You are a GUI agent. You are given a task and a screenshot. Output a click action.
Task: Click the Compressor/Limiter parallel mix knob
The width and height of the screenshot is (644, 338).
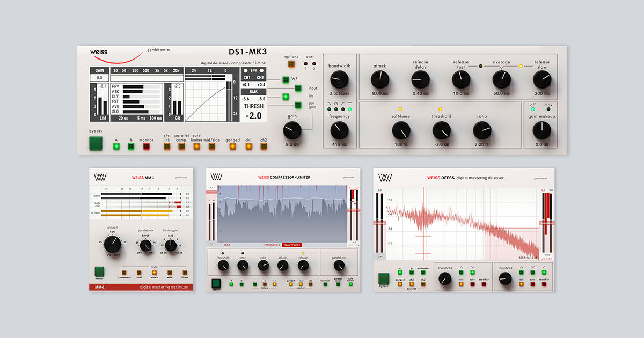coord(338,266)
